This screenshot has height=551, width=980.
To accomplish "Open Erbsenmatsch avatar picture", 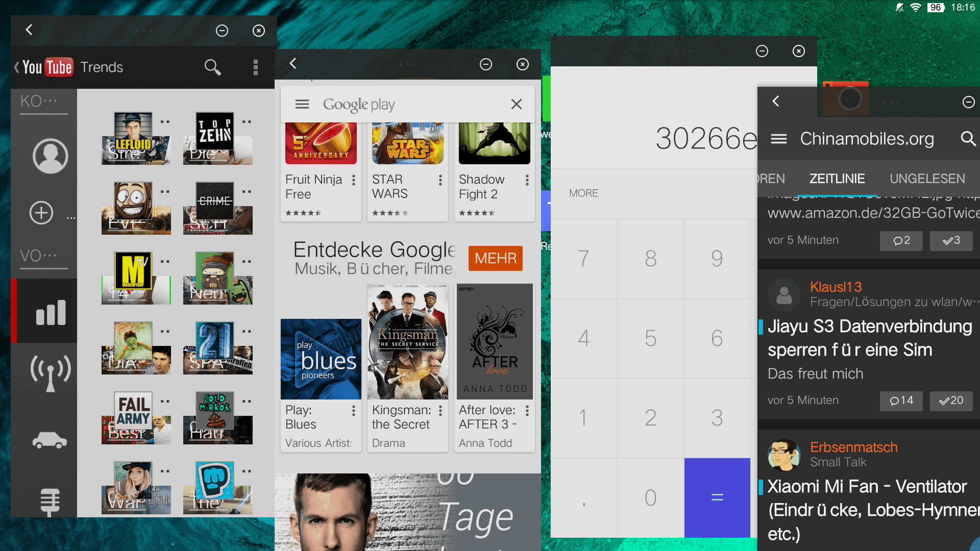I will coord(784,455).
